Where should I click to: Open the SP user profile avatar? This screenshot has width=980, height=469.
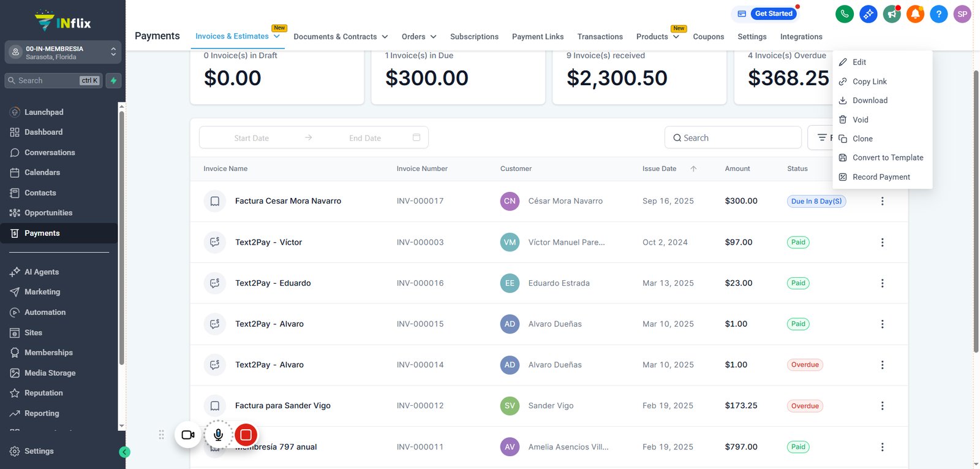(x=962, y=14)
